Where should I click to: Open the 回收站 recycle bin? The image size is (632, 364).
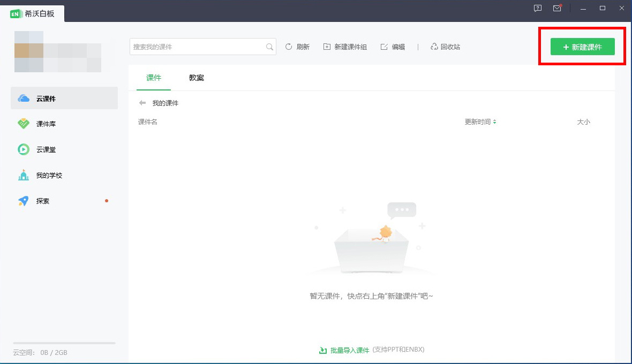point(445,47)
